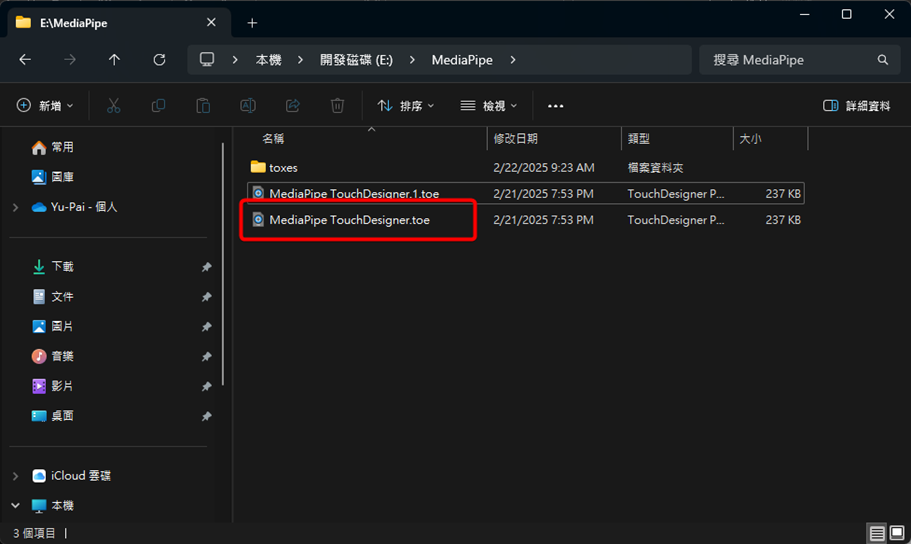Toggle the 詳細資料 details pane
The width and height of the screenshot is (911, 544).
[x=856, y=106]
